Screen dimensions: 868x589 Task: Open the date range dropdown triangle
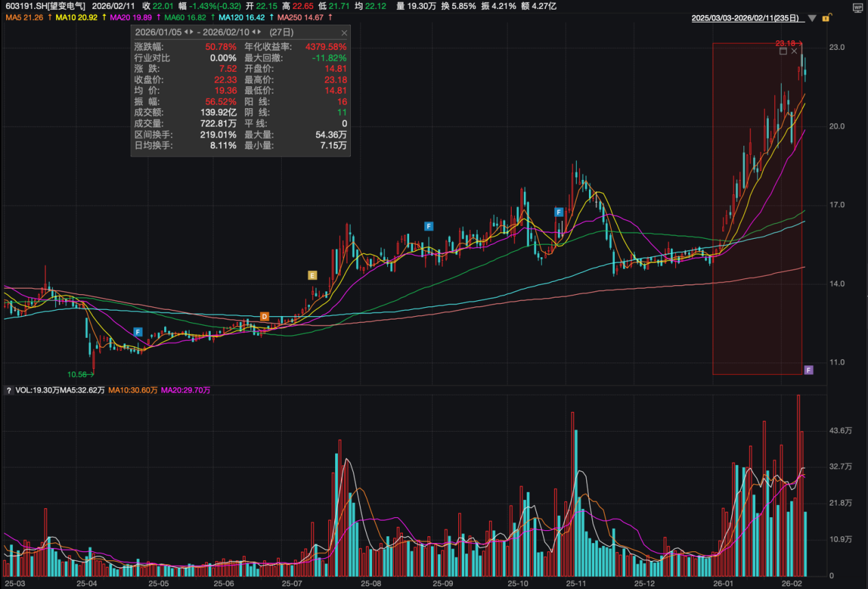pyautogui.click(x=812, y=18)
